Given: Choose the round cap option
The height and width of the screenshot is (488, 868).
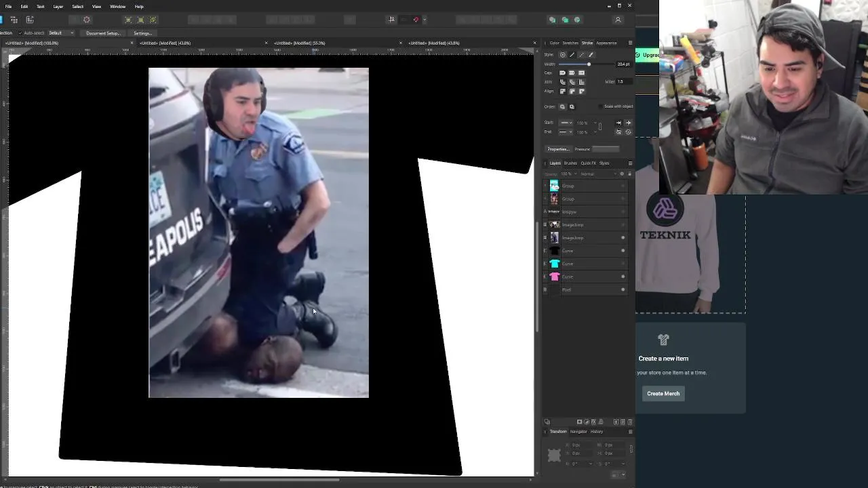Looking at the screenshot, I should click(x=562, y=73).
